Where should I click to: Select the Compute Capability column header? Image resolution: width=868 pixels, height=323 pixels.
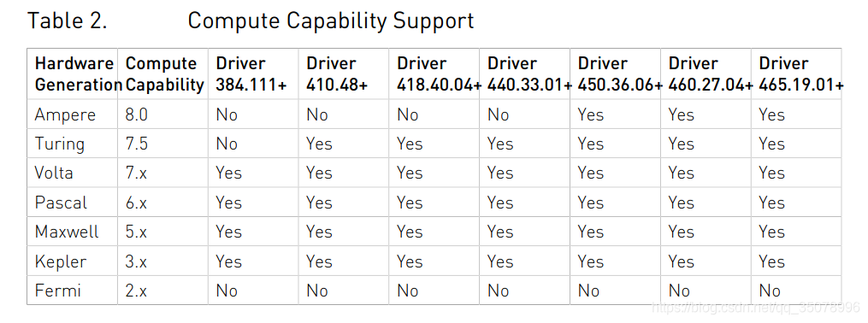tap(163, 74)
